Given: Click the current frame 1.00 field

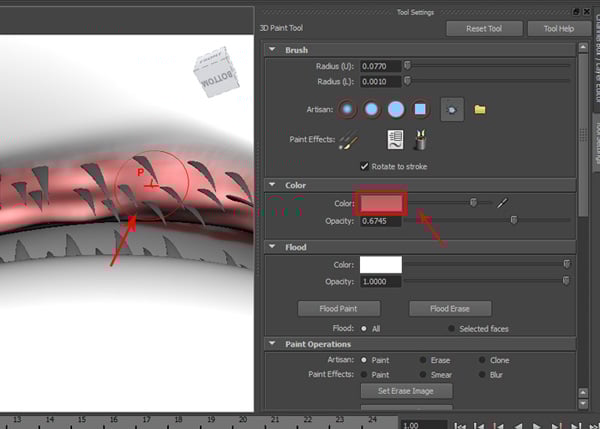Looking at the screenshot, I should coord(424,425).
